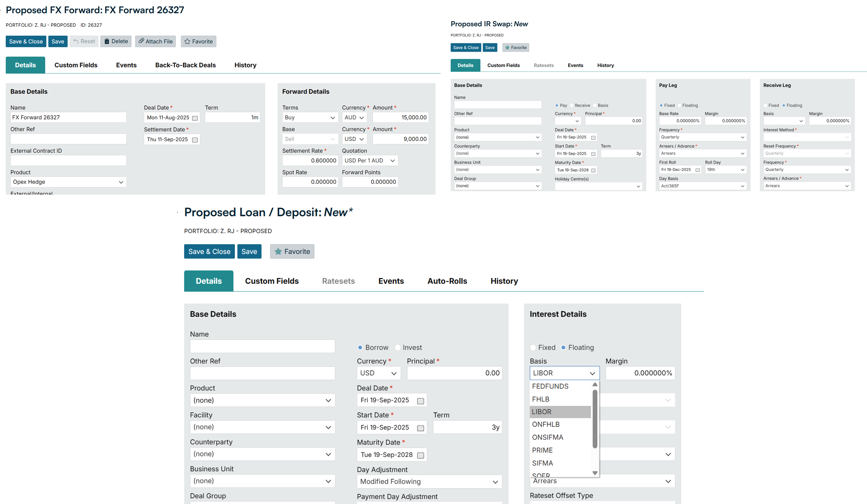Choose Fixed interest in Loan Interest Details

click(533, 347)
